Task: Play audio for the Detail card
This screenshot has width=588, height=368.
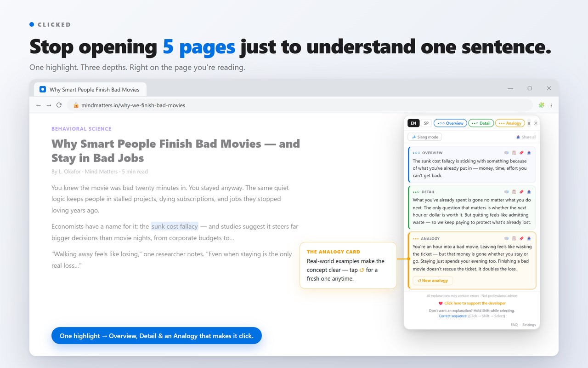Action: click(506, 192)
